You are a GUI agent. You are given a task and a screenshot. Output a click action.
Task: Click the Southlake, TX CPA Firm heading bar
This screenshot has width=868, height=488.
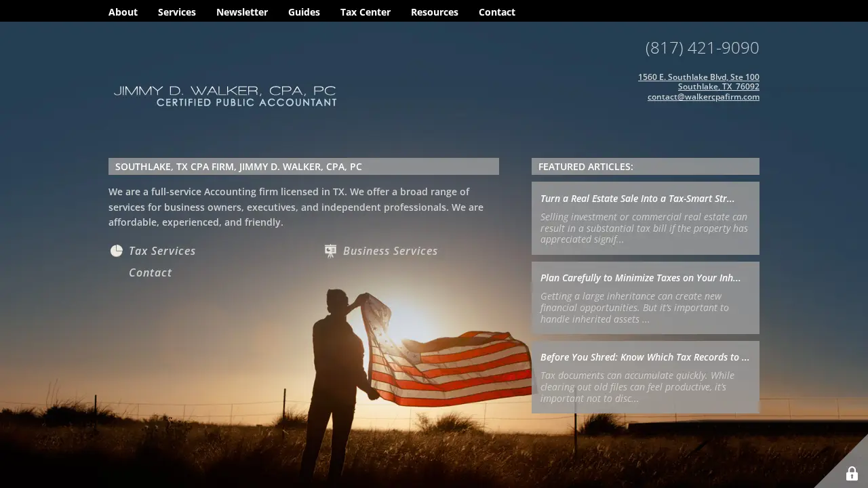coord(304,167)
